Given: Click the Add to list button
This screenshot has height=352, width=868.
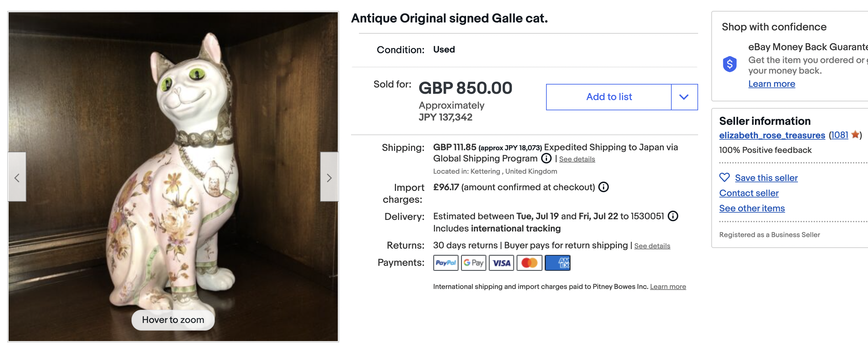Looking at the screenshot, I should point(609,97).
